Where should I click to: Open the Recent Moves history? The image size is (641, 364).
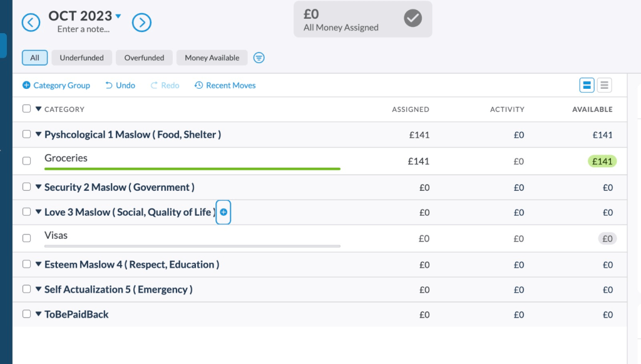[225, 86]
